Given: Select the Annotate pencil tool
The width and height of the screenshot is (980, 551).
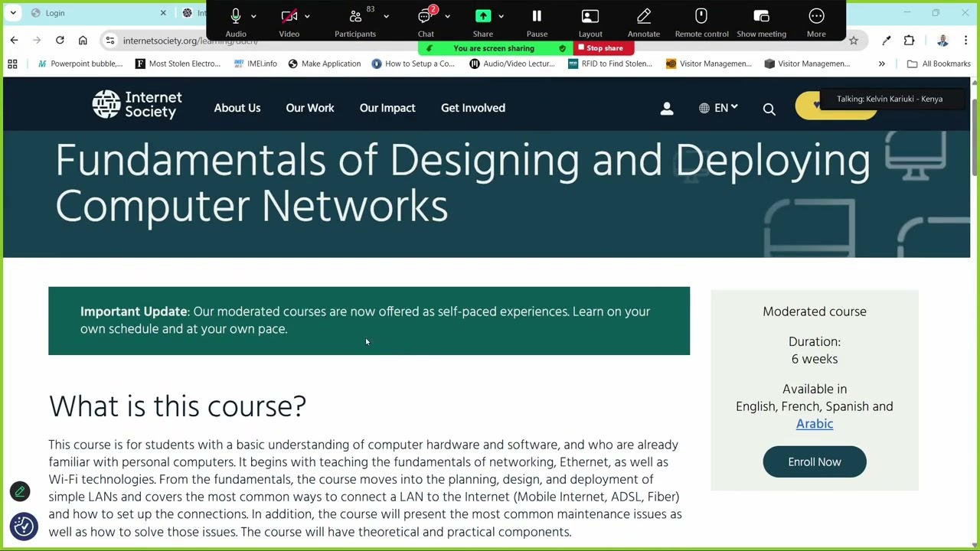Looking at the screenshot, I should 644,16.
